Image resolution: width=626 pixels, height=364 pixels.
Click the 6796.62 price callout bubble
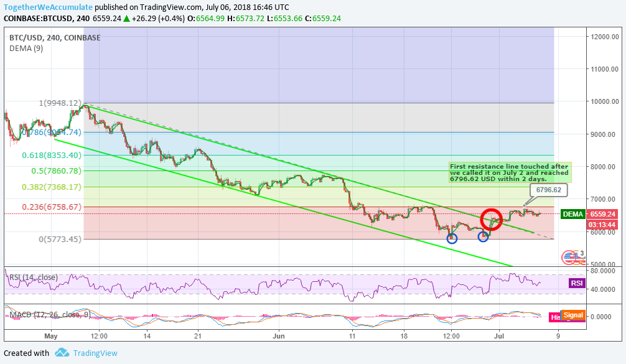(549, 190)
